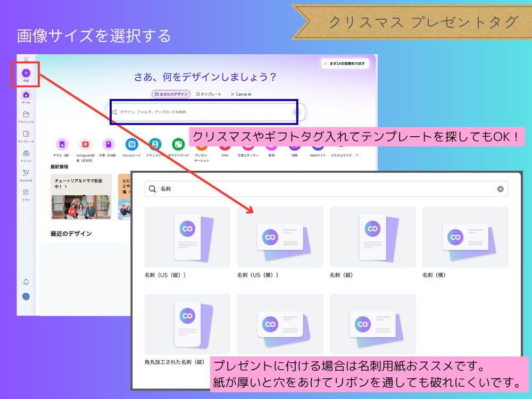532x399 pixels.
Task: Expand the hamburger menu at sidebar top
Action: (x=26, y=59)
